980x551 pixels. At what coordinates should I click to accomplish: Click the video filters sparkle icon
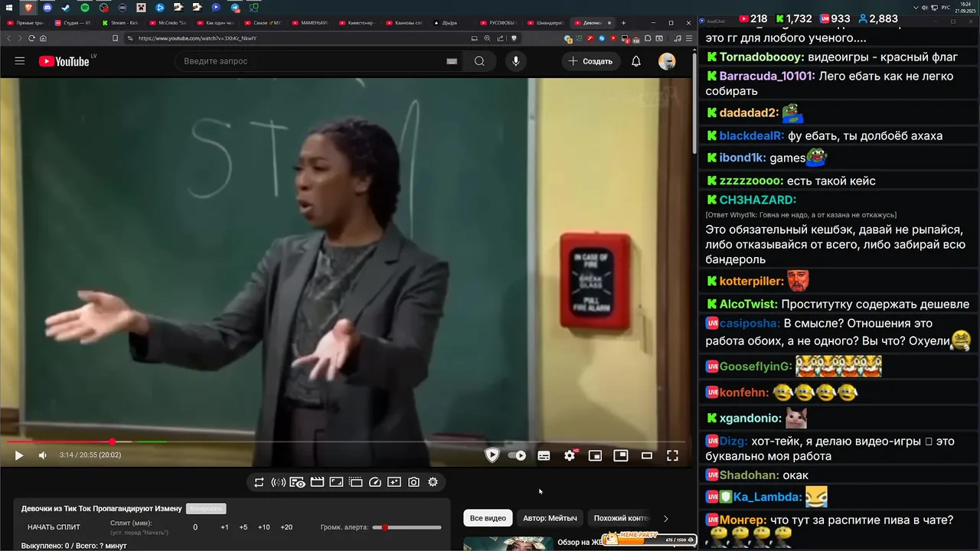click(x=394, y=482)
